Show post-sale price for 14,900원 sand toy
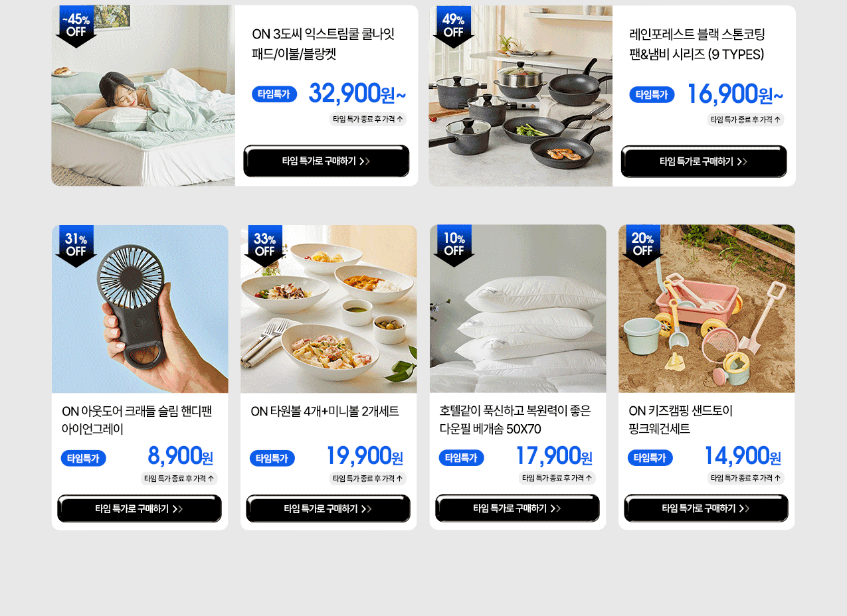 [746, 478]
